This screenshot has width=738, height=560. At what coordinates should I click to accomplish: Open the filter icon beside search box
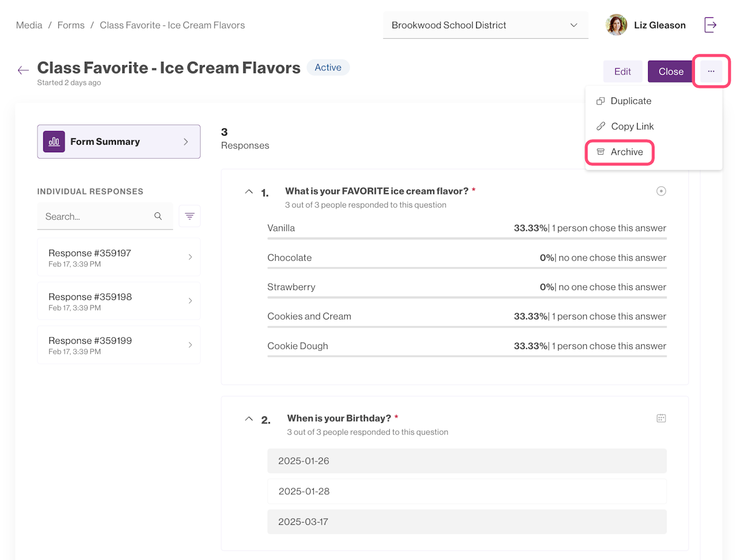coord(190,216)
